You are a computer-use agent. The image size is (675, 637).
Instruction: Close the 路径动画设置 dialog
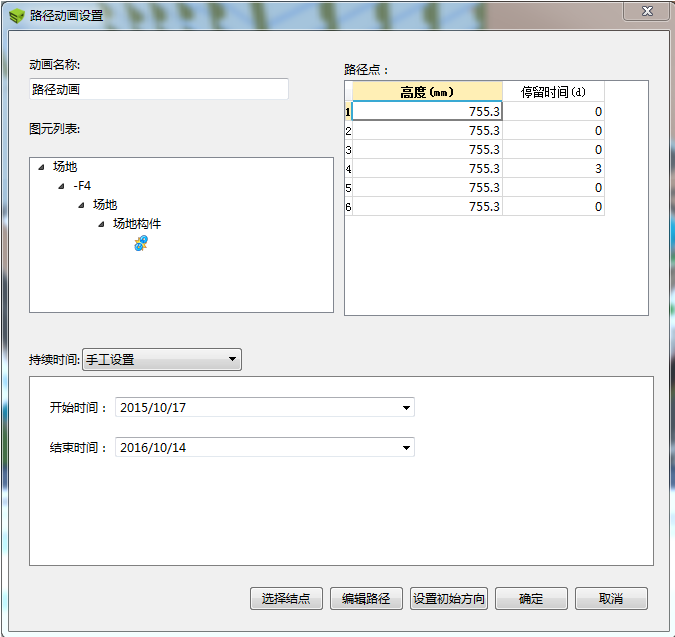[x=647, y=11]
